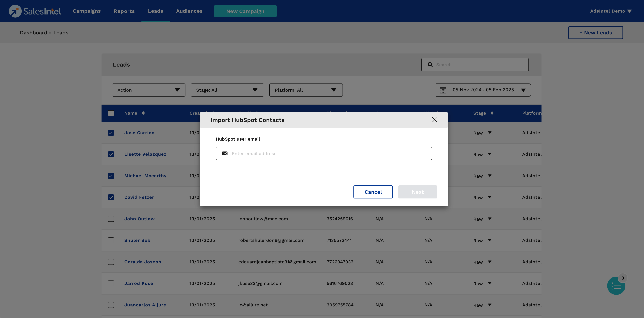Go to the Campaigns menu
This screenshot has height=318, width=644.
click(x=87, y=11)
